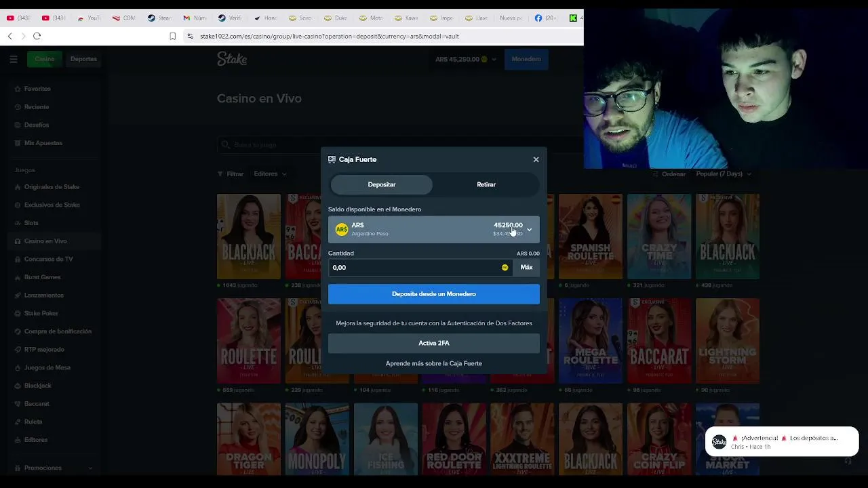Click the Stake logo
Viewport: 868px width, 488px height.
coord(232,59)
